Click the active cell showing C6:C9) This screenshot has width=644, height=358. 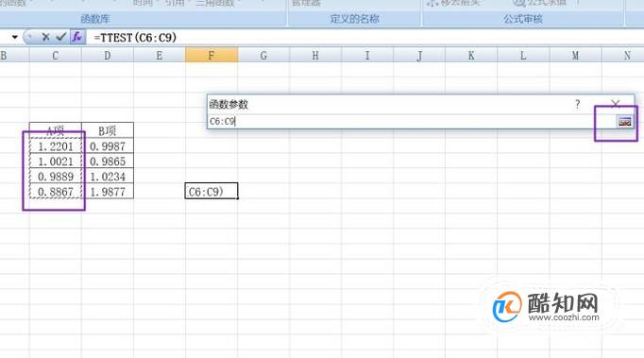point(212,191)
